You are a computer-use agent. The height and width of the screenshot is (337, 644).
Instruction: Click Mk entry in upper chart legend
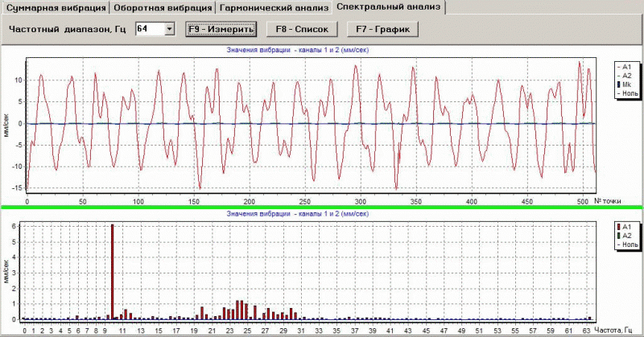tap(626, 84)
